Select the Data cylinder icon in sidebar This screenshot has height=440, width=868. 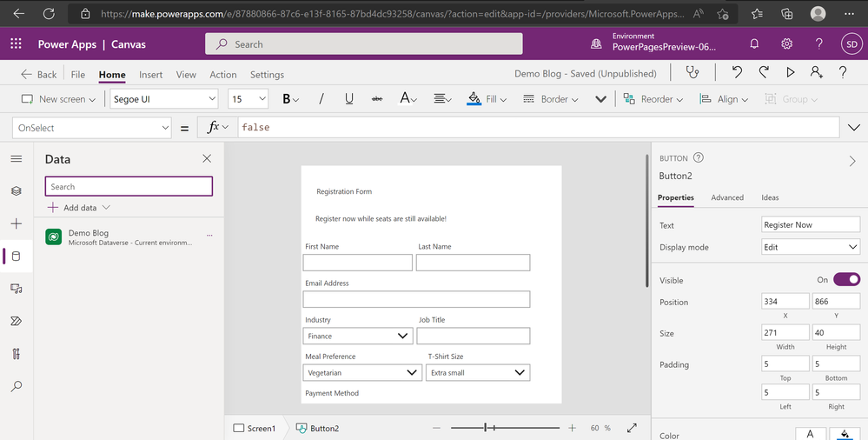click(16, 256)
